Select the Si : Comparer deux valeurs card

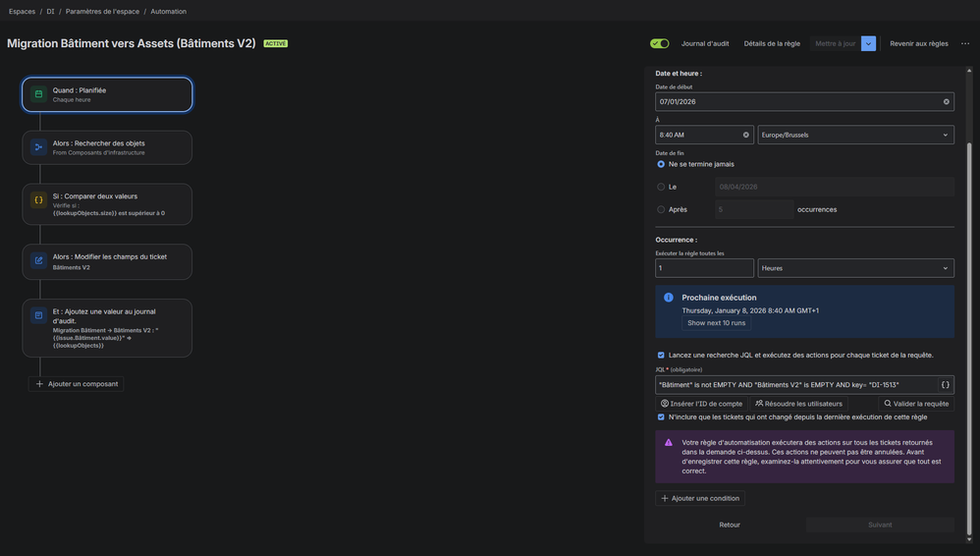107,204
